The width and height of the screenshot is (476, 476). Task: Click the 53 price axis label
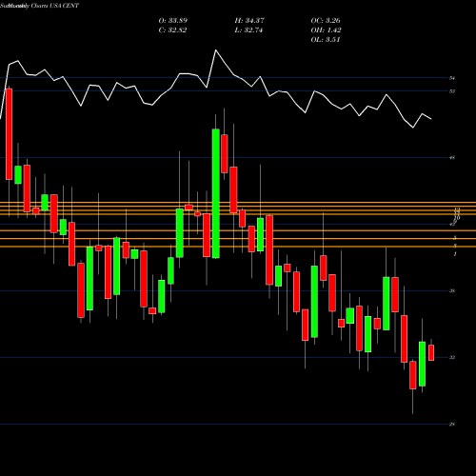(452, 91)
